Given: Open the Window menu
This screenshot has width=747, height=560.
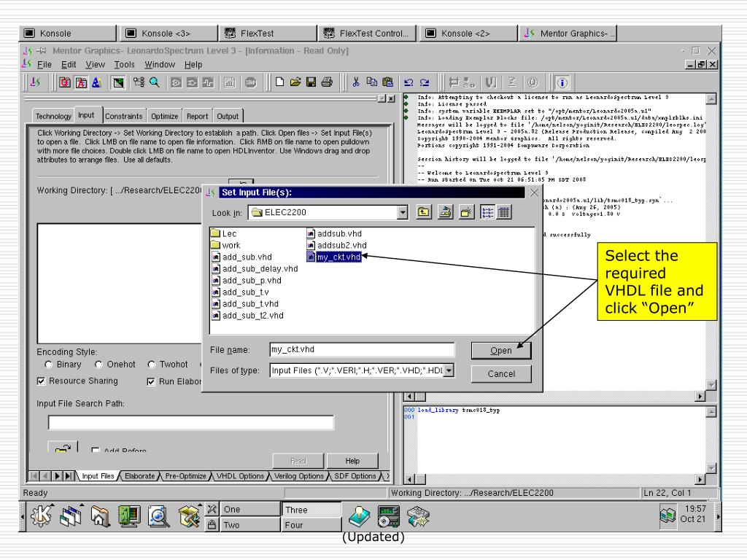Looking at the screenshot, I should click(x=160, y=64).
